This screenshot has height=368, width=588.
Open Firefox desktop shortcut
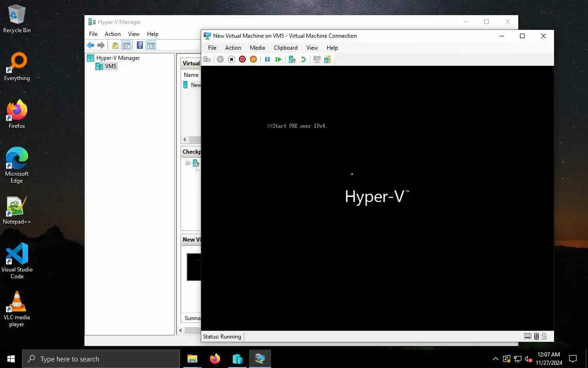pyautogui.click(x=17, y=115)
